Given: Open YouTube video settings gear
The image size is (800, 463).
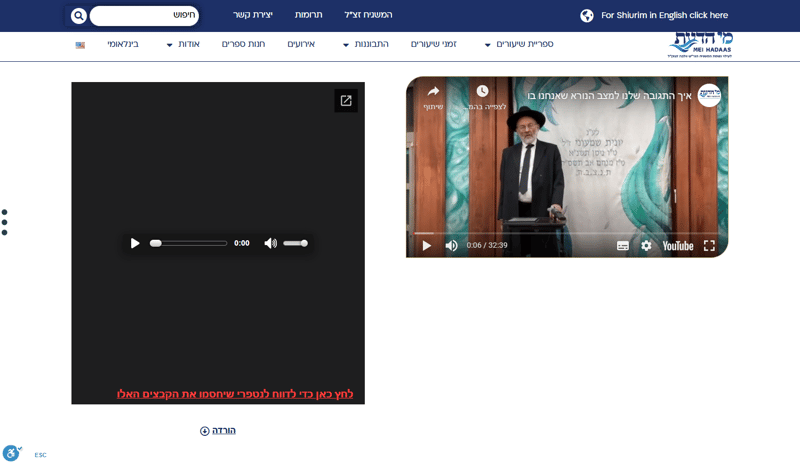Looking at the screenshot, I should coord(646,246).
